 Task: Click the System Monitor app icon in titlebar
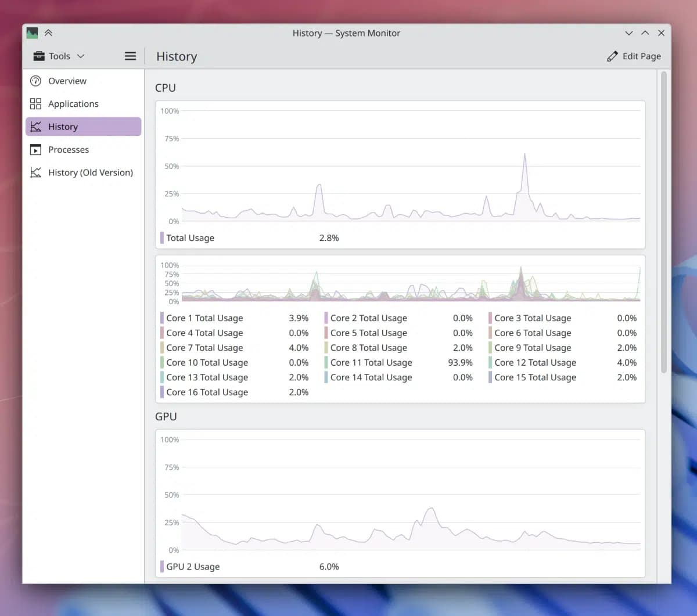[33, 33]
